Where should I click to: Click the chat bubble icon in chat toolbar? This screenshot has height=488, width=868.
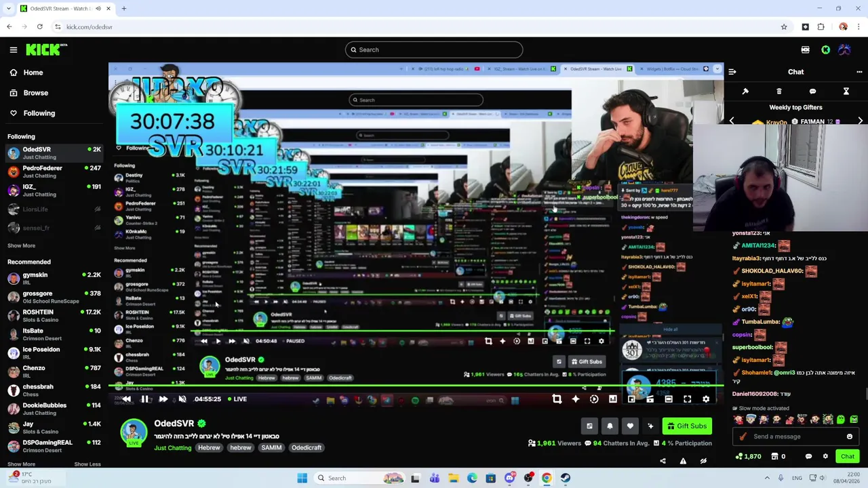pos(812,91)
